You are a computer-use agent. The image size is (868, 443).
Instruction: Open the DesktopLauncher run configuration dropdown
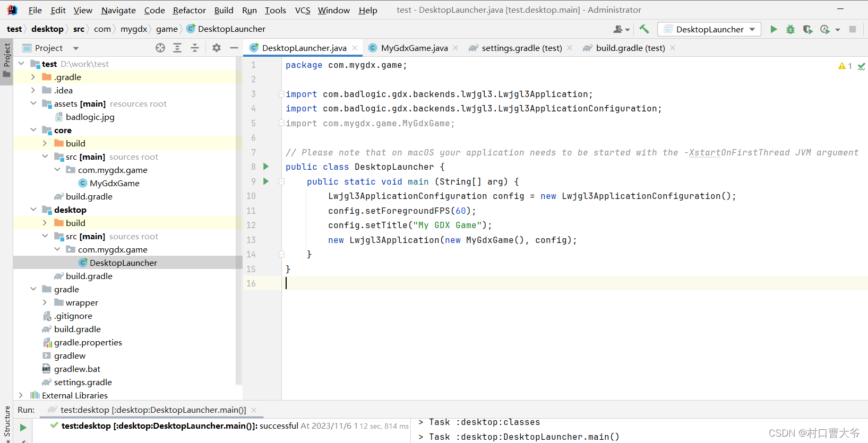click(709, 29)
